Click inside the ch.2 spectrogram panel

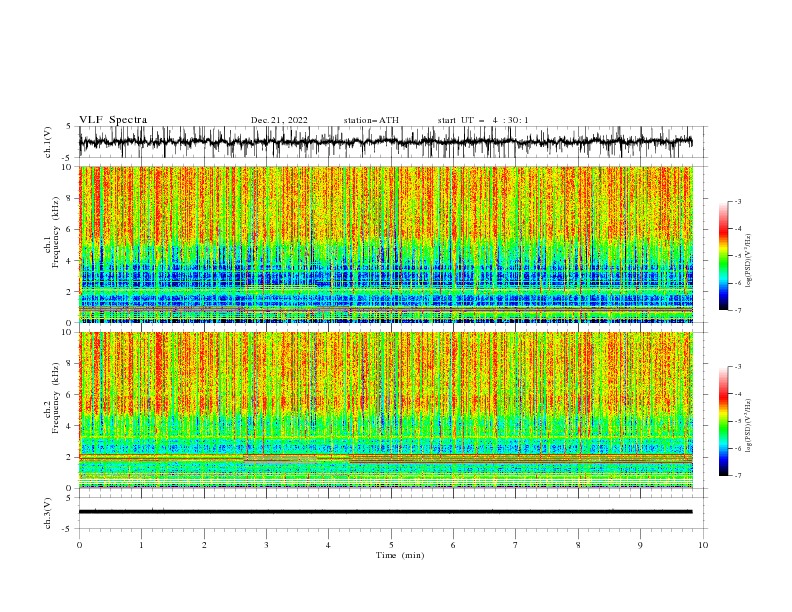click(x=385, y=410)
